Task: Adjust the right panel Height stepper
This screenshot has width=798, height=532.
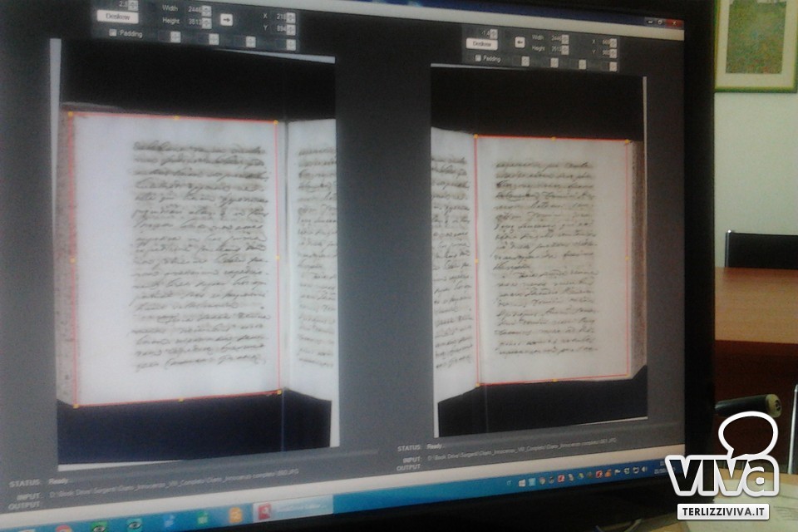Action: (565, 49)
